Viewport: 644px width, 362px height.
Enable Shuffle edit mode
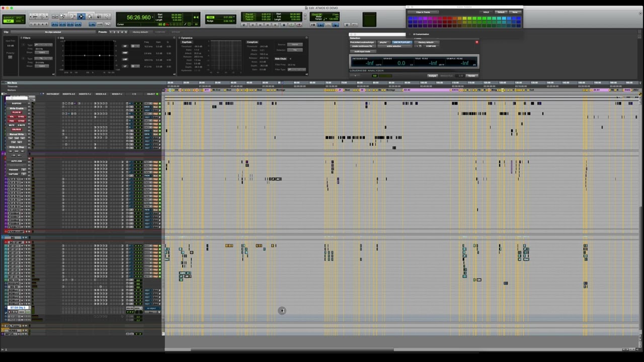(x=9, y=18)
